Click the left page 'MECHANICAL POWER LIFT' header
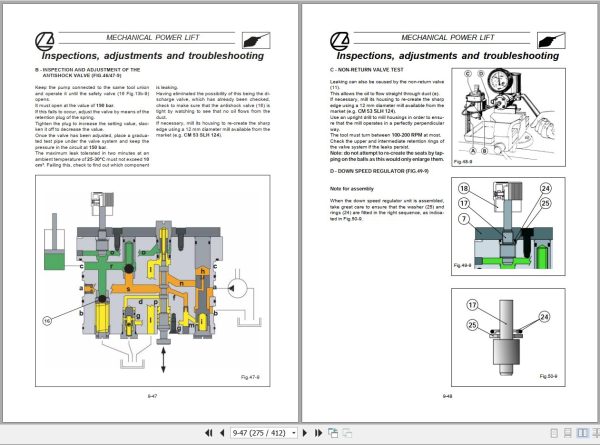This screenshot has width=600, height=445. [153, 37]
